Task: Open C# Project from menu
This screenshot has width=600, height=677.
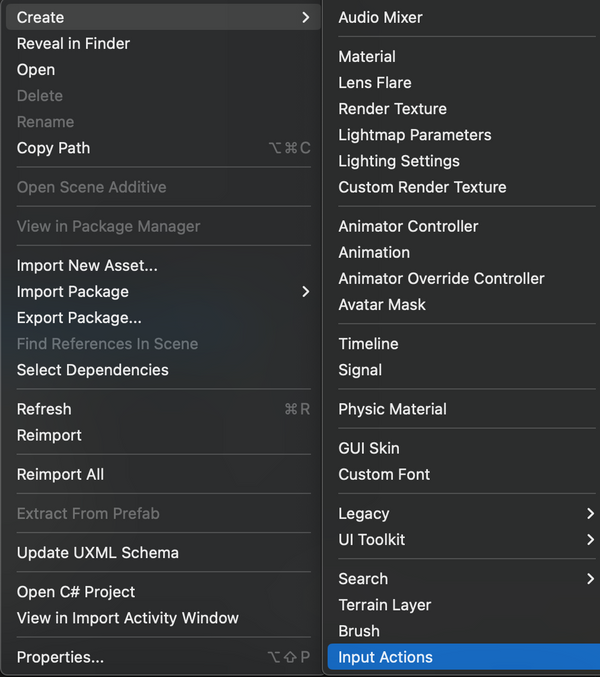Action: click(76, 592)
